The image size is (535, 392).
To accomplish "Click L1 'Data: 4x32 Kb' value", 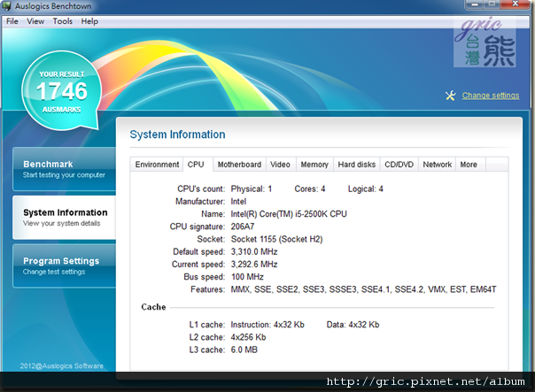I will tap(353, 325).
